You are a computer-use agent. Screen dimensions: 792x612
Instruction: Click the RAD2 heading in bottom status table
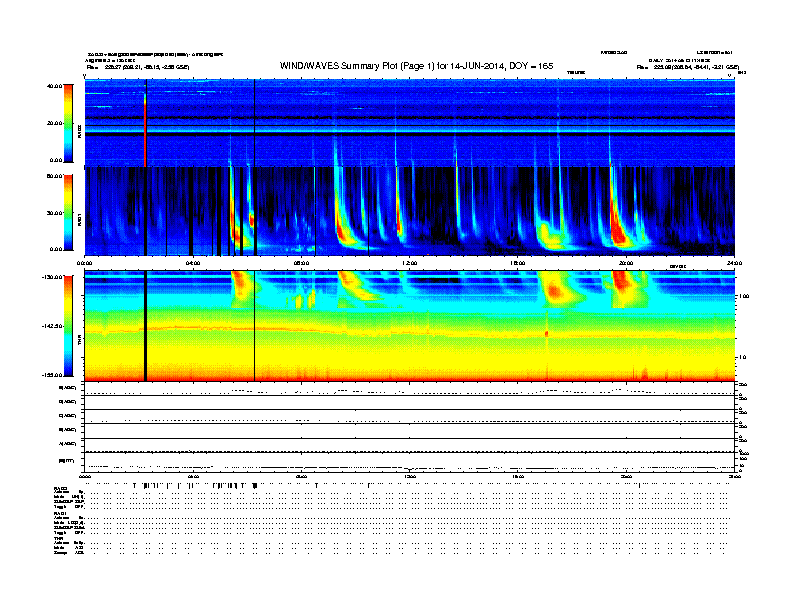pyautogui.click(x=61, y=489)
